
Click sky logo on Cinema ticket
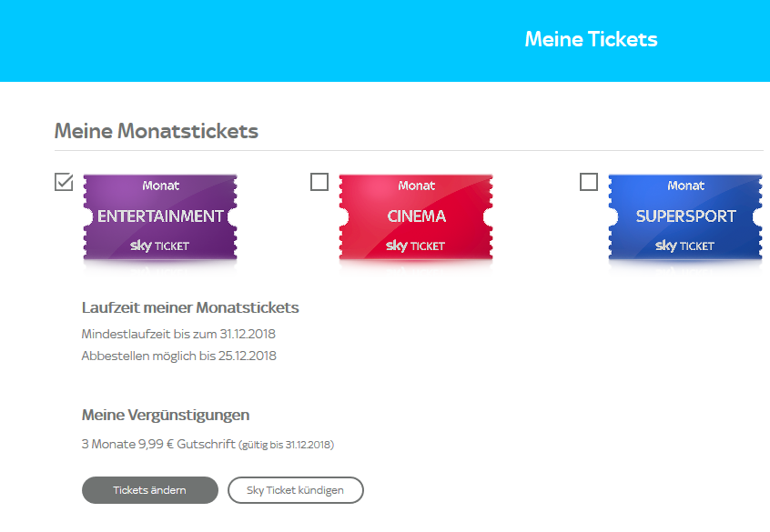[396, 246]
